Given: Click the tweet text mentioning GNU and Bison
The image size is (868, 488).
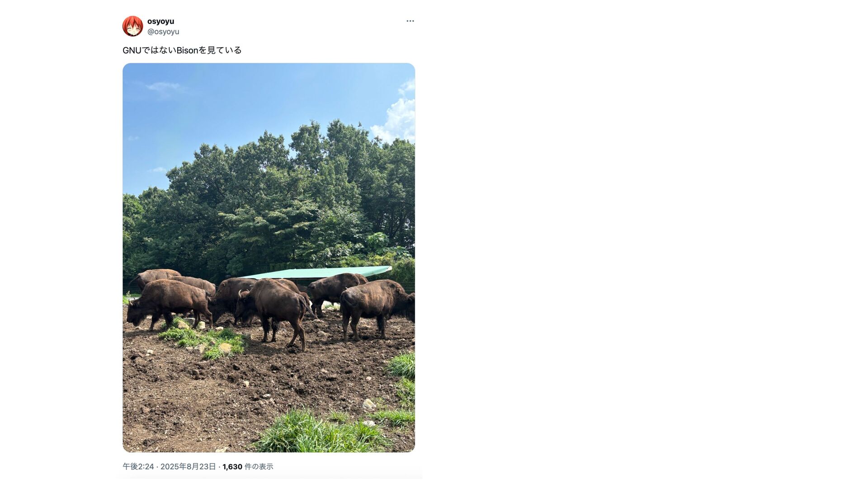Looking at the screenshot, I should pos(182,50).
